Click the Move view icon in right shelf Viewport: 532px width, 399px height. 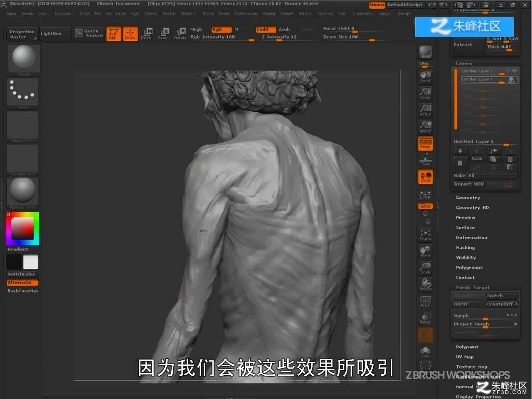point(425,251)
